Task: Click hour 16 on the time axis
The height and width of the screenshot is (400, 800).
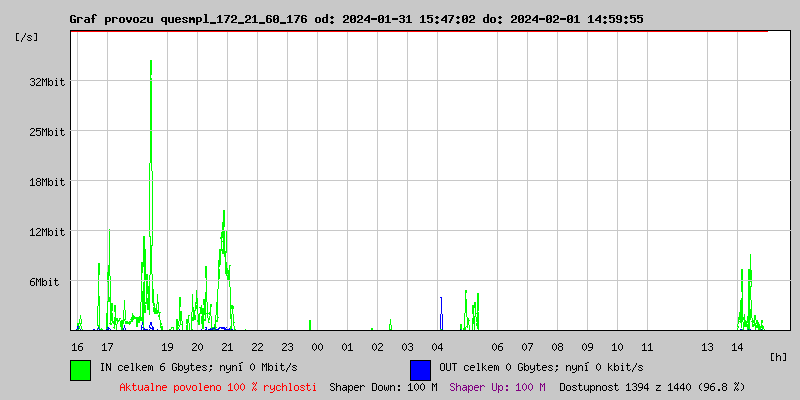Action: (x=77, y=346)
